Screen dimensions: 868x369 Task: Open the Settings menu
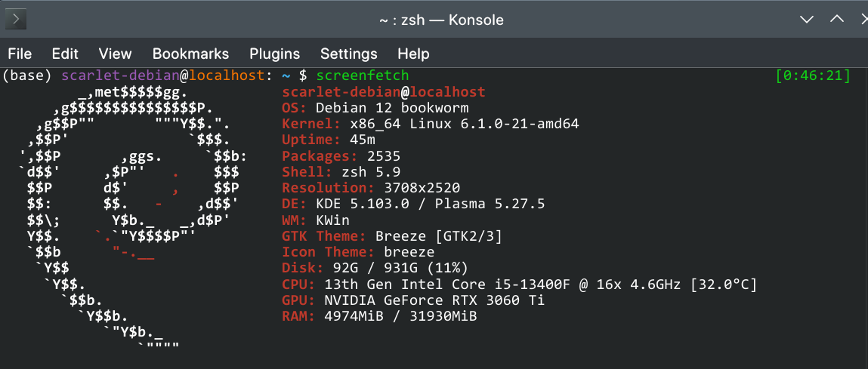(349, 54)
